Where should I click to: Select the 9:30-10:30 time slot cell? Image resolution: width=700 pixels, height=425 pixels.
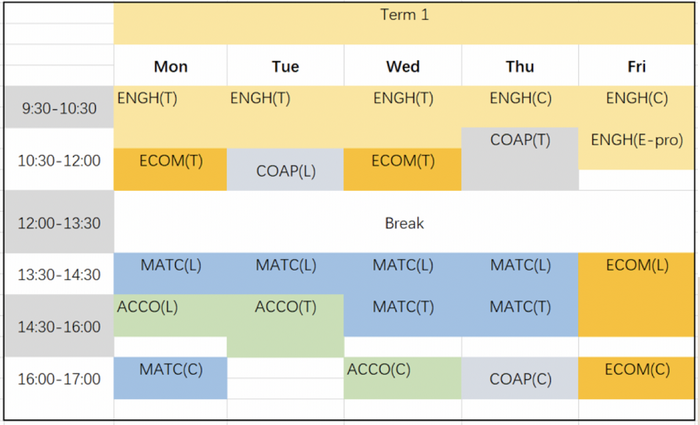59,107
